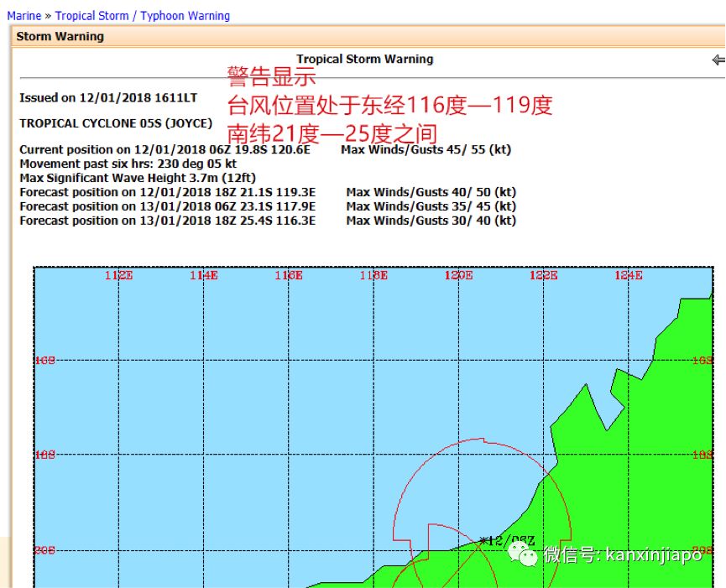Click the Current position 19.8S 120.6E line

[165, 150]
